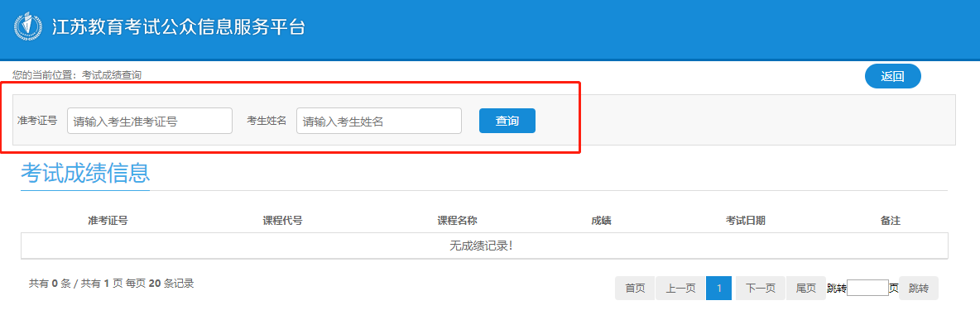Click the platform title 江苏教育考试公众信息服务平台

click(x=178, y=27)
